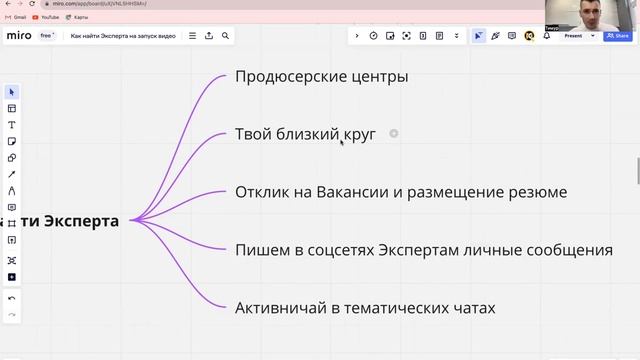Select node 'Пишем в соцсетях Экспертам личные сообщения'
The image size is (640, 360).
point(424,250)
